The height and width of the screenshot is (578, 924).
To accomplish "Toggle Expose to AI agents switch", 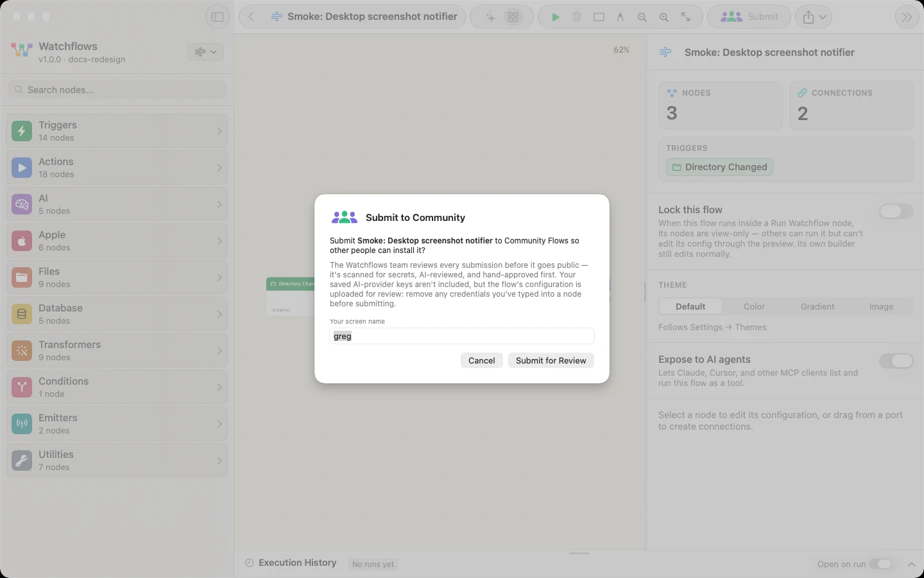I will [x=896, y=361].
